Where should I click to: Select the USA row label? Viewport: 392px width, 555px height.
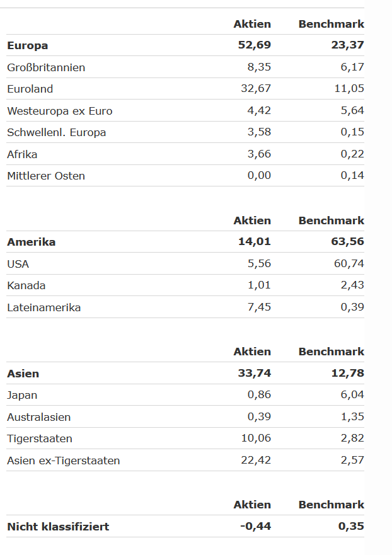(x=18, y=264)
